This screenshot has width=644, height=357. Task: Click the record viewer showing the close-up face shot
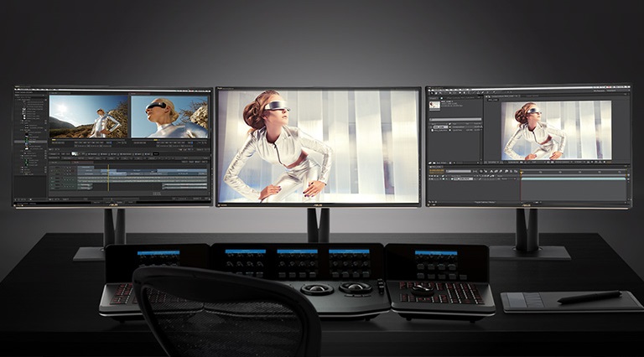click(169, 116)
